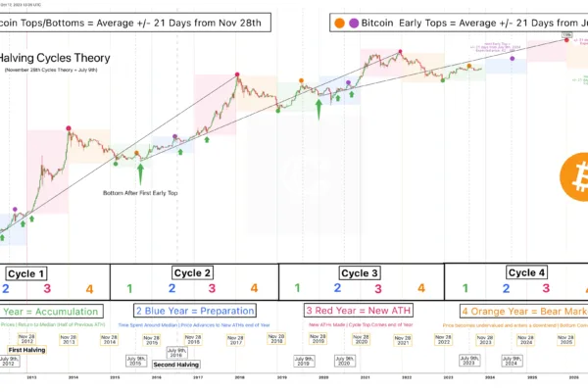
Task: Select the Cycle 2 label
Action: coord(192,273)
